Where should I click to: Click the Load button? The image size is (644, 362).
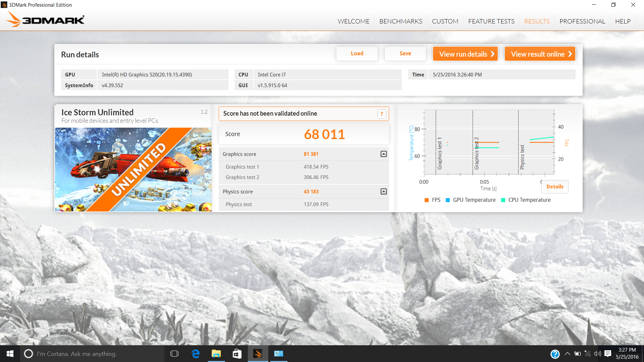357,54
